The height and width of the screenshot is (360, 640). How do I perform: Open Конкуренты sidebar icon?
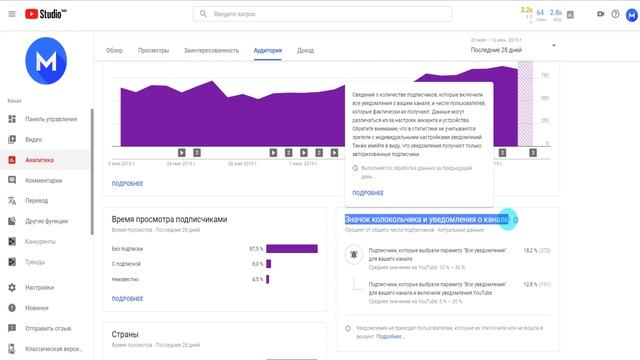[x=12, y=241]
